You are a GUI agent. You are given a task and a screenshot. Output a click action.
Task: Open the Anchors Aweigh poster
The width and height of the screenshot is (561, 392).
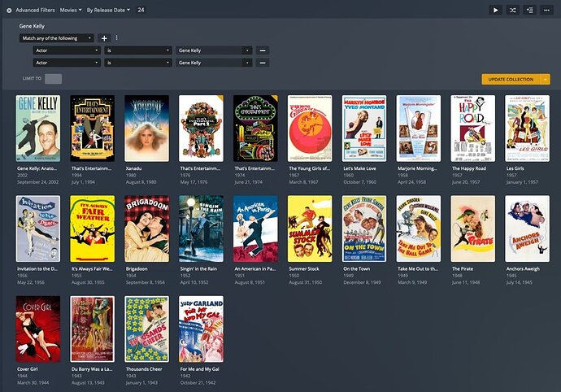[x=528, y=229]
